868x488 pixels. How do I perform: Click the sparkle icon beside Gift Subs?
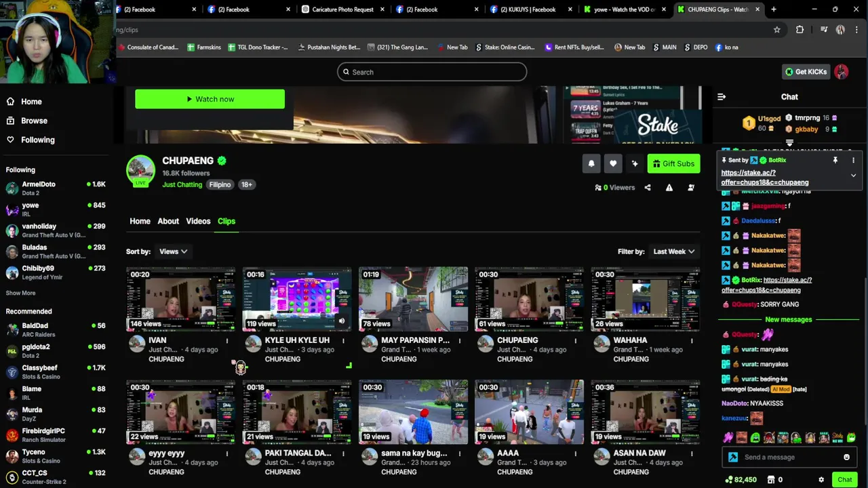click(x=635, y=163)
